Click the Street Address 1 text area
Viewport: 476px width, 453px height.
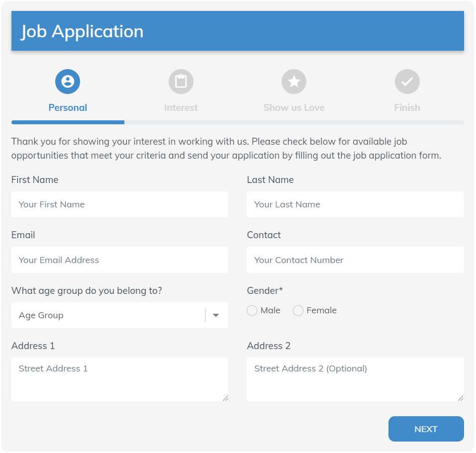click(x=119, y=379)
